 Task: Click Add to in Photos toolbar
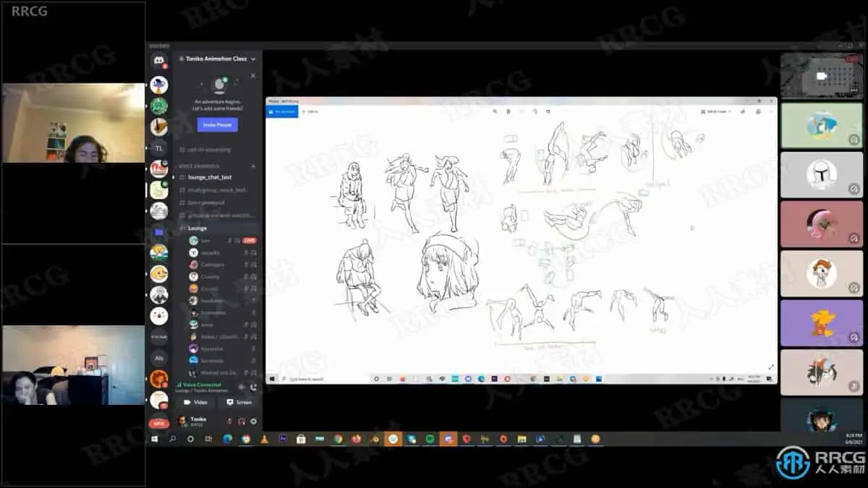coord(310,111)
